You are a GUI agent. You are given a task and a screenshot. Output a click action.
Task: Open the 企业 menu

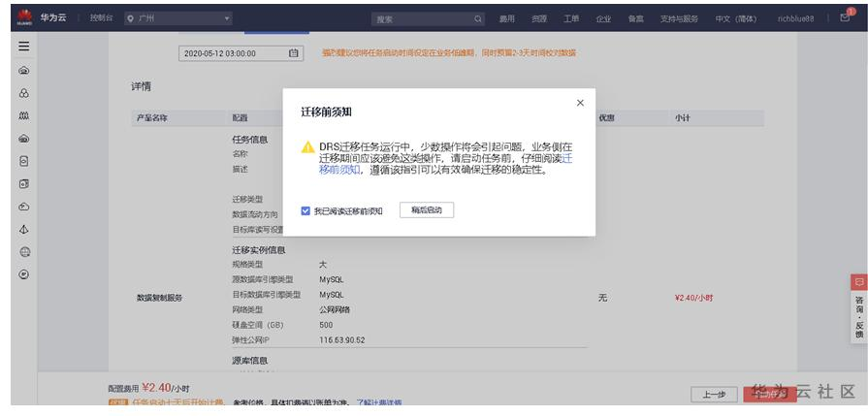tap(603, 18)
